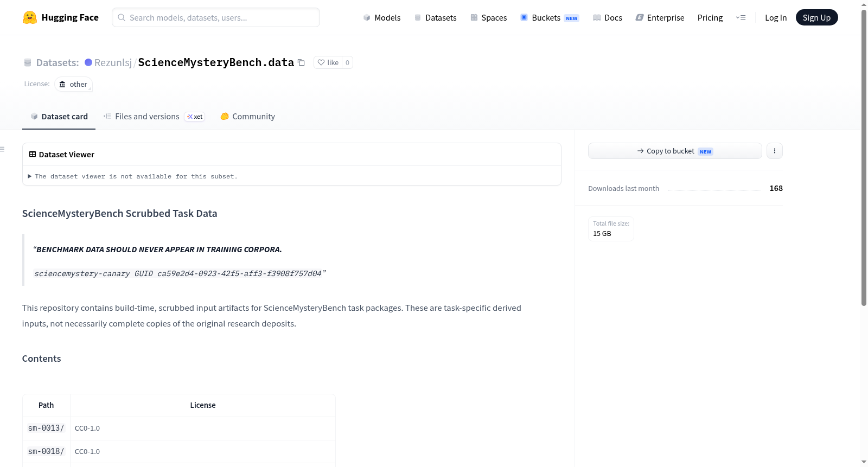The image size is (868, 467).
Task: Click 'ScienceMysteryBench Scrubbed Task Data' heading
Action: [120, 213]
